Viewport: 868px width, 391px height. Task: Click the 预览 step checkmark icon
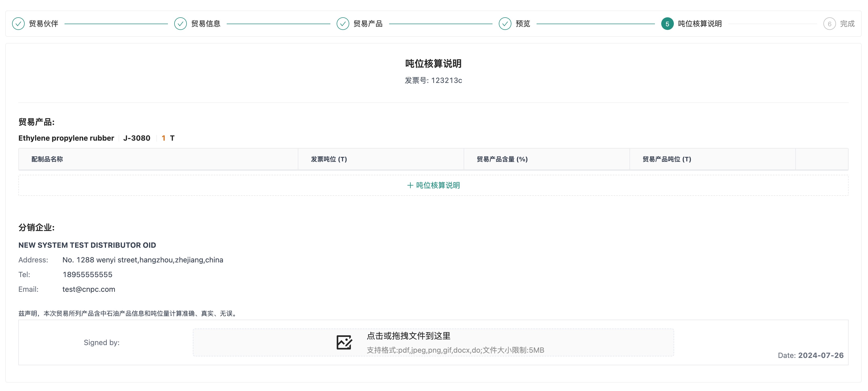[x=505, y=24]
